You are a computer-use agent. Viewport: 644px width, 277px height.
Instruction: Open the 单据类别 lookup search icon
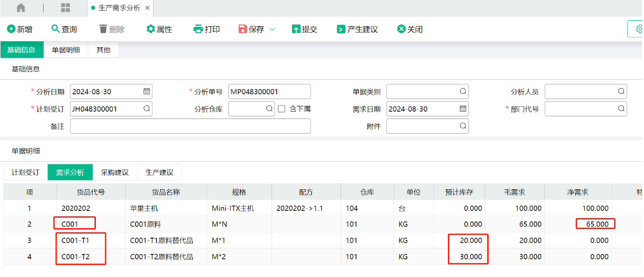[463, 92]
